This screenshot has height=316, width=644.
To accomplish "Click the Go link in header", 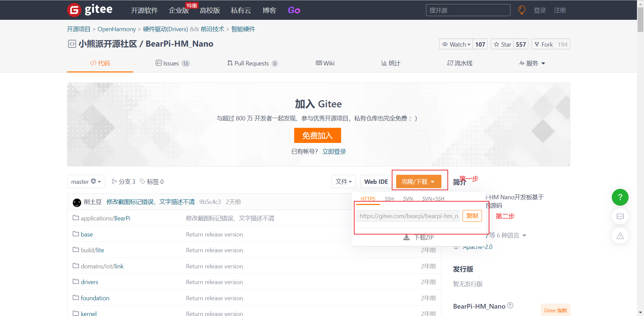I will pos(294,10).
